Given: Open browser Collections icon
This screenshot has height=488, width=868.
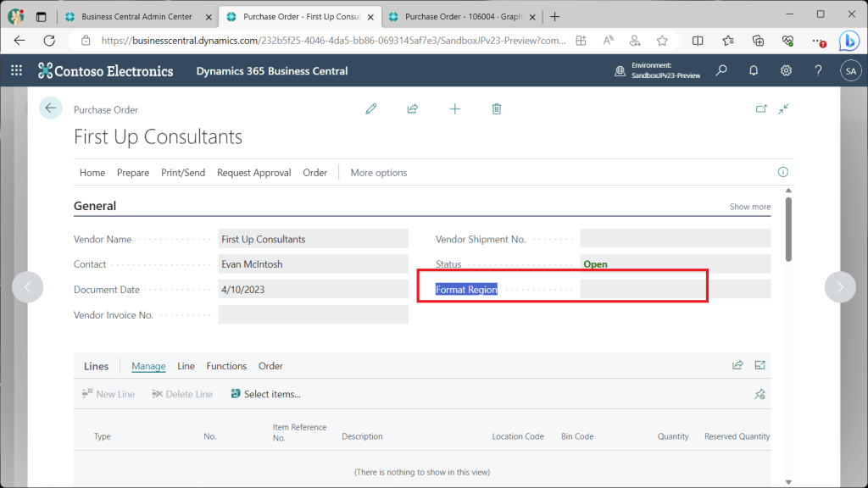Looking at the screenshot, I should coord(758,41).
